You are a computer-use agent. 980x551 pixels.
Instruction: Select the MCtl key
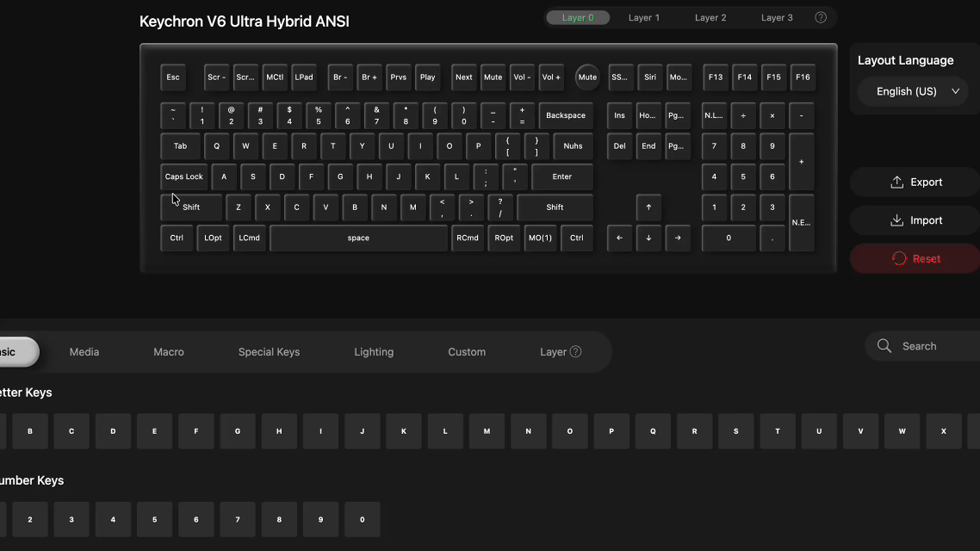pos(275,77)
